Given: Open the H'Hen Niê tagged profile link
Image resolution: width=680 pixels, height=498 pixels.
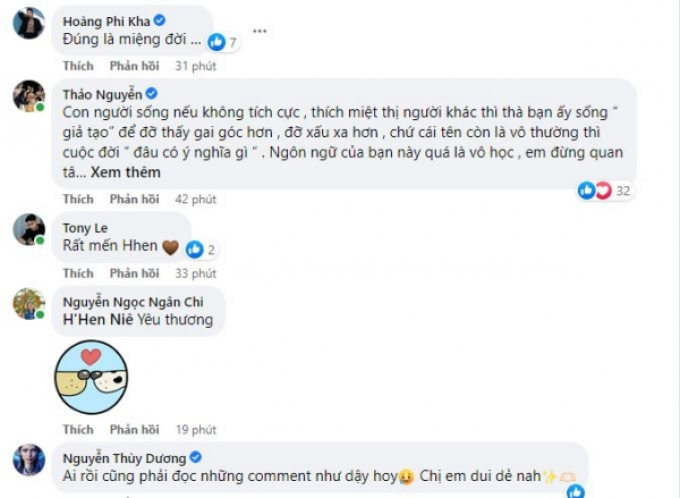Looking at the screenshot, I should point(98,320).
